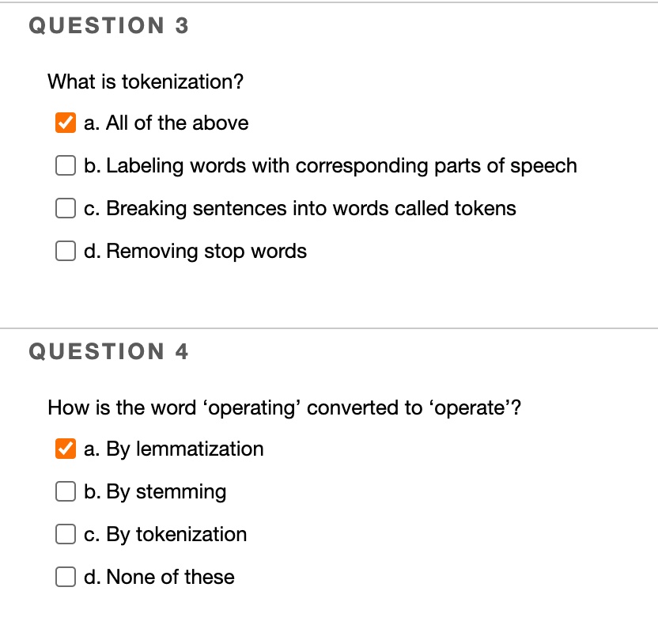Screen dimensions: 658x644
Task: Check the 'By tokenization' checkbox
Action: click(66, 534)
